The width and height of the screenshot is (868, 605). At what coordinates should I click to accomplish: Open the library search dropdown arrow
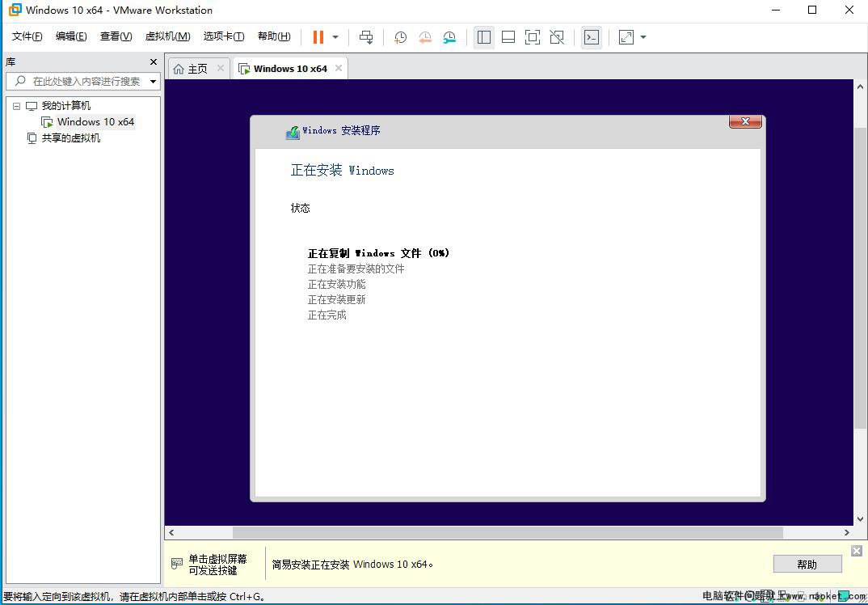click(154, 82)
